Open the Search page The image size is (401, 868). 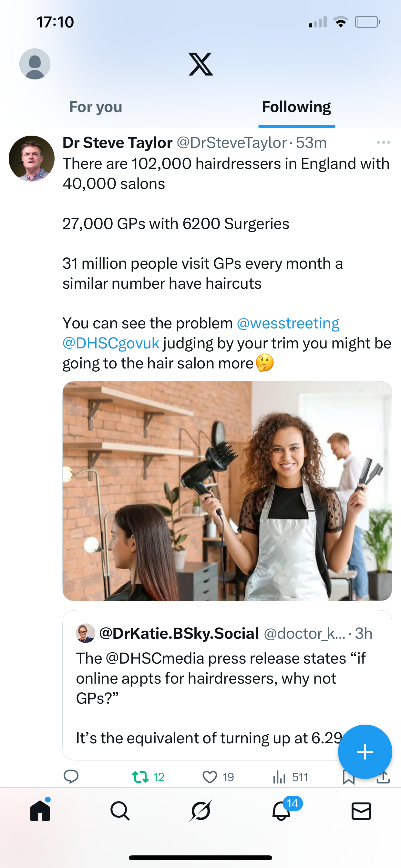tap(120, 811)
